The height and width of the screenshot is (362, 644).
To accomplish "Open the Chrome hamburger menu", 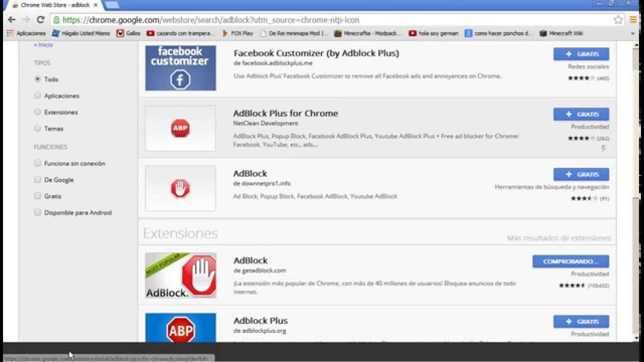I will 633,20.
